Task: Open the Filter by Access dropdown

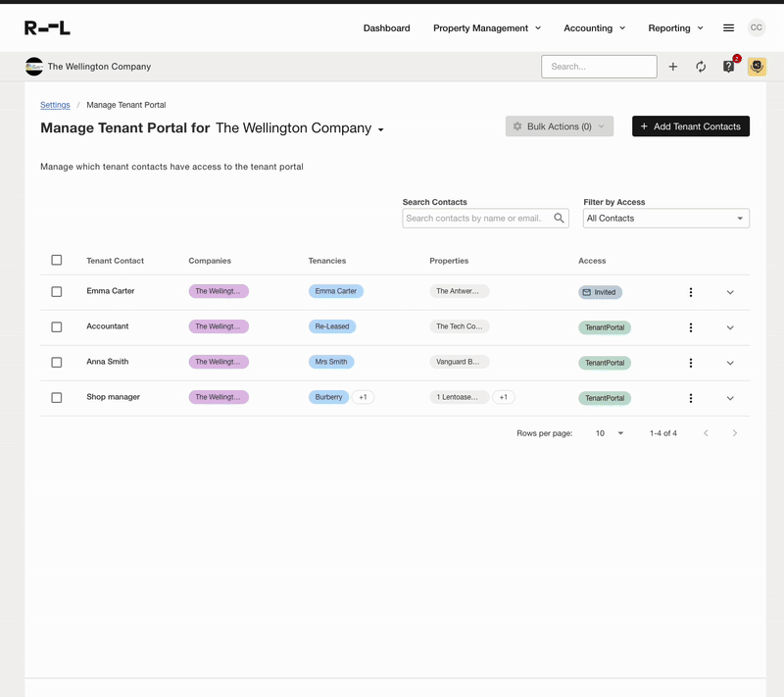Action: tap(665, 219)
